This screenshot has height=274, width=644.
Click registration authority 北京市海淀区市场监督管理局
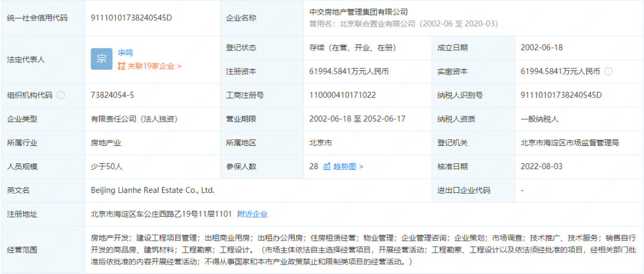pyautogui.click(x=569, y=143)
